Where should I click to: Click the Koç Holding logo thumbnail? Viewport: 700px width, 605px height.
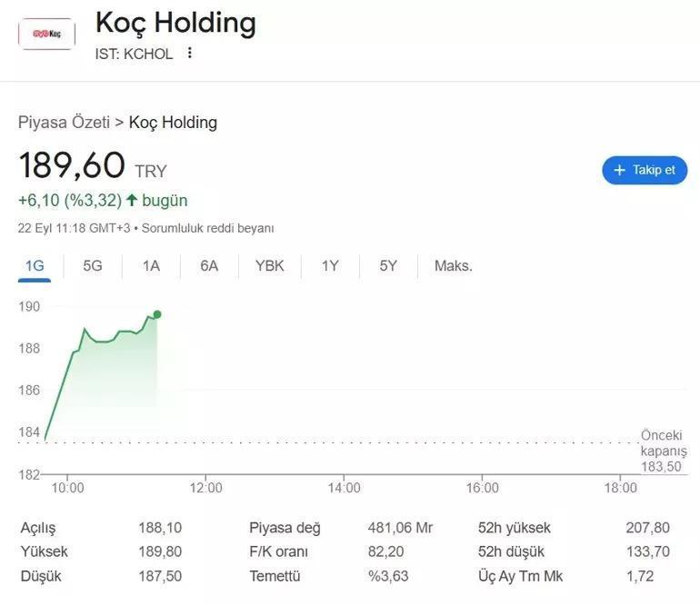coord(46,34)
